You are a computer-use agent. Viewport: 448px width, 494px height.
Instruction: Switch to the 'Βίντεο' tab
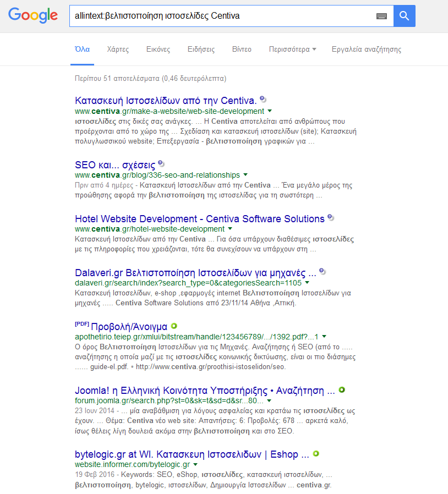click(x=242, y=50)
